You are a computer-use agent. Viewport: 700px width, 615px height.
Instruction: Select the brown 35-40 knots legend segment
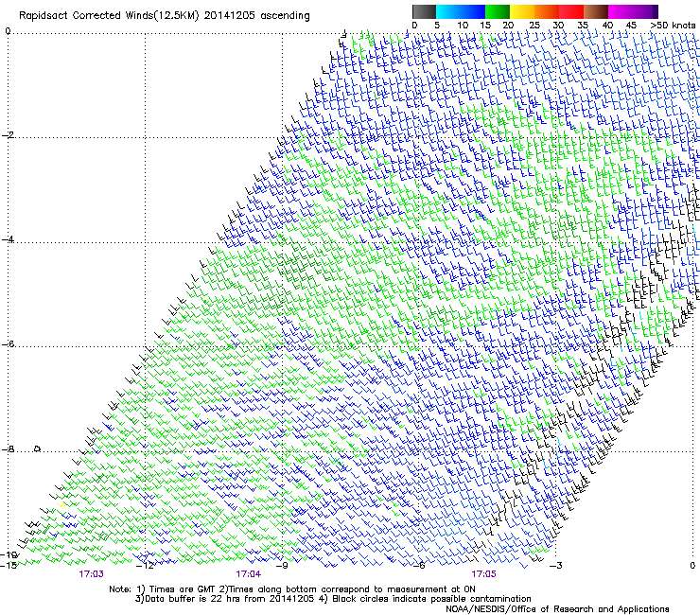pos(596,11)
